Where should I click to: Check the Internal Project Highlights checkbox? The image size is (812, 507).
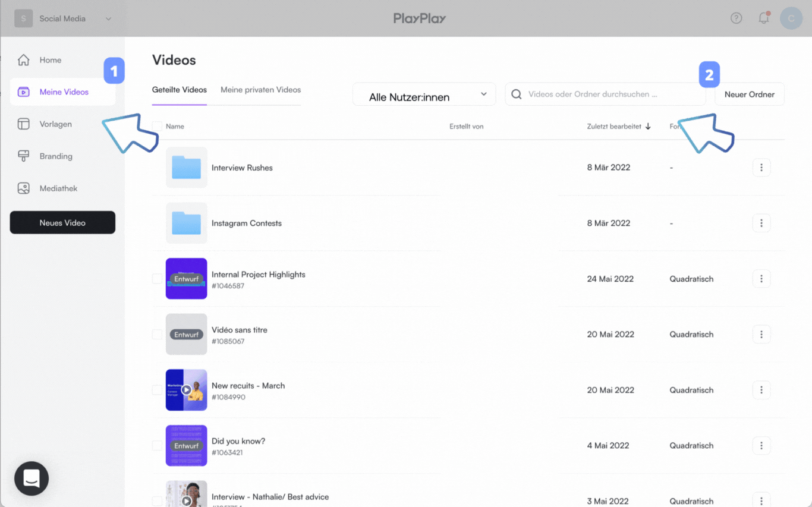point(157,279)
